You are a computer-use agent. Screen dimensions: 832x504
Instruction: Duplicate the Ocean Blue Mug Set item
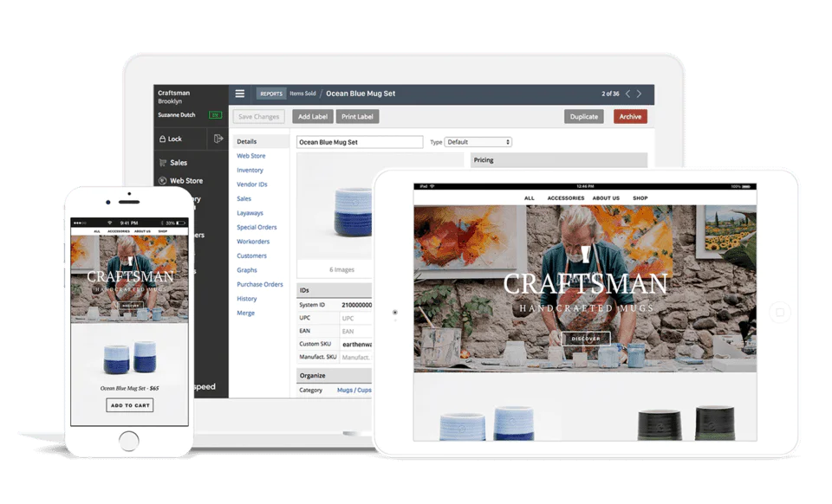pyautogui.click(x=583, y=117)
